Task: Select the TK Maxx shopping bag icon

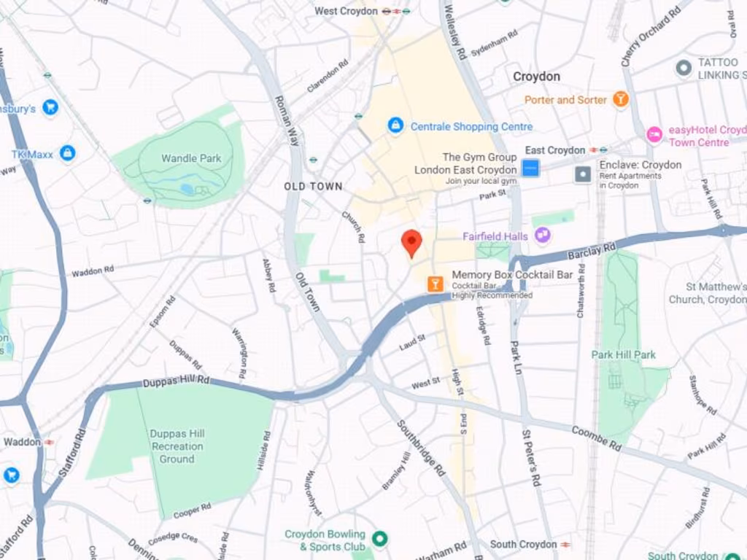Action: pyautogui.click(x=68, y=153)
